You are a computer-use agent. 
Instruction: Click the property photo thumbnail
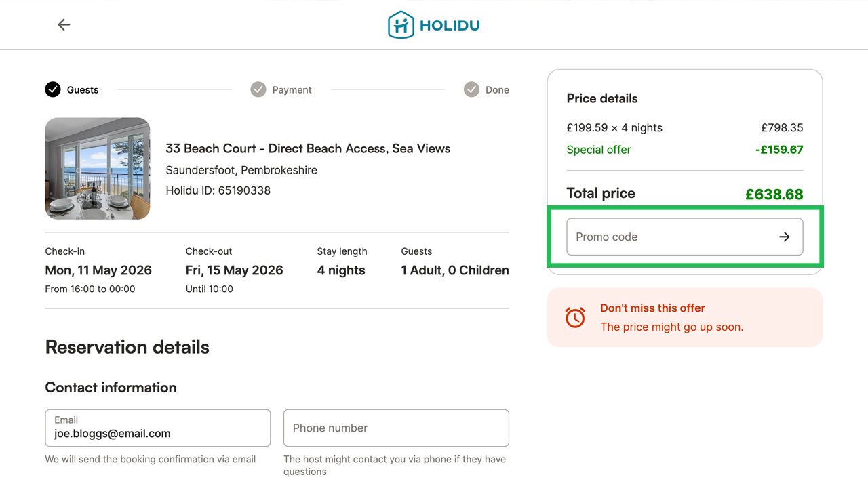pyautogui.click(x=97, y=168)
